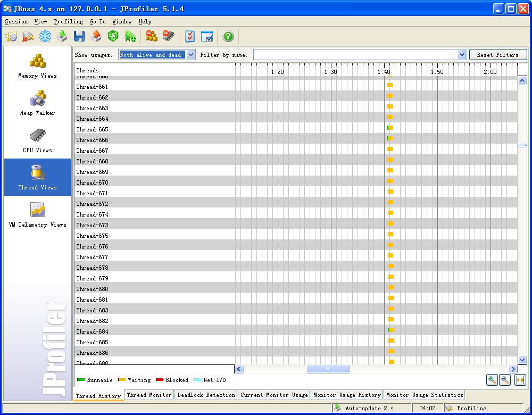This screenshot has width=532, height=415.
Task: Open Memory Views section
Action: (37, 66)
